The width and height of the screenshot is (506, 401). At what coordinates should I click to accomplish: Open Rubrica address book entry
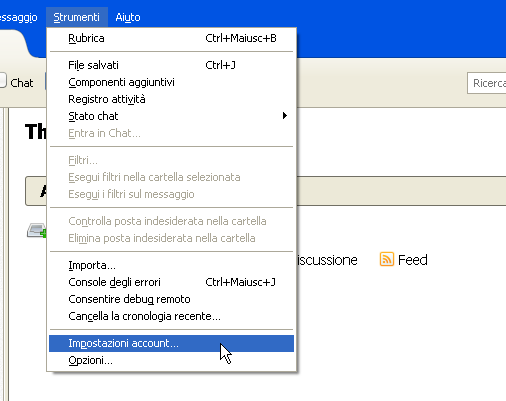pyautogui.click(x=171, y=38)
